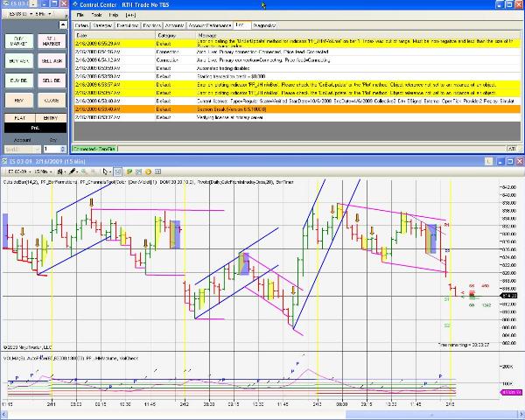The height and width of the screenshot is (420, 525).
Task: Click the REV button
Action: [x=19, y=101]
